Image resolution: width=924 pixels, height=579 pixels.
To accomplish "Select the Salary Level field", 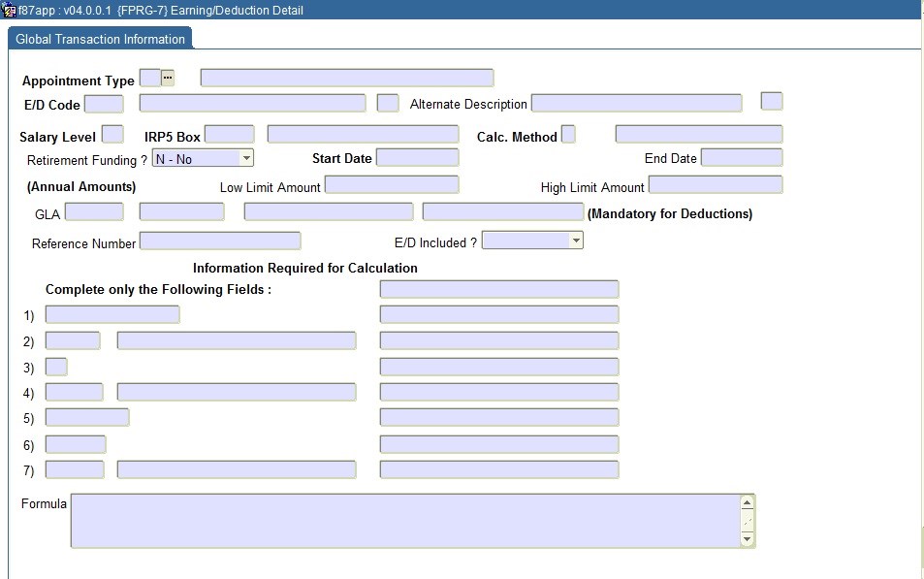I will 112,135.
